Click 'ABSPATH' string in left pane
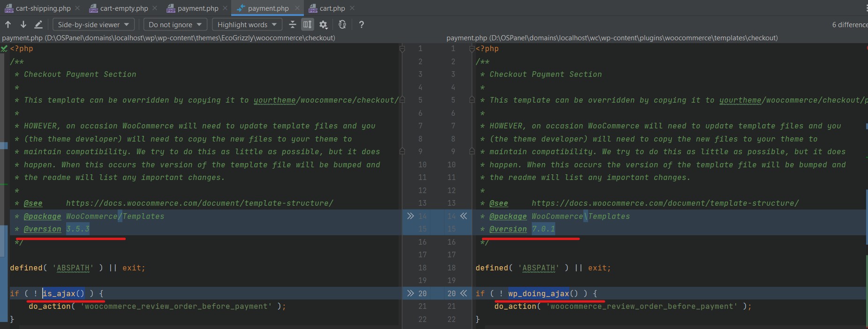This screenshot has height=329, width=868. [73, 268]
